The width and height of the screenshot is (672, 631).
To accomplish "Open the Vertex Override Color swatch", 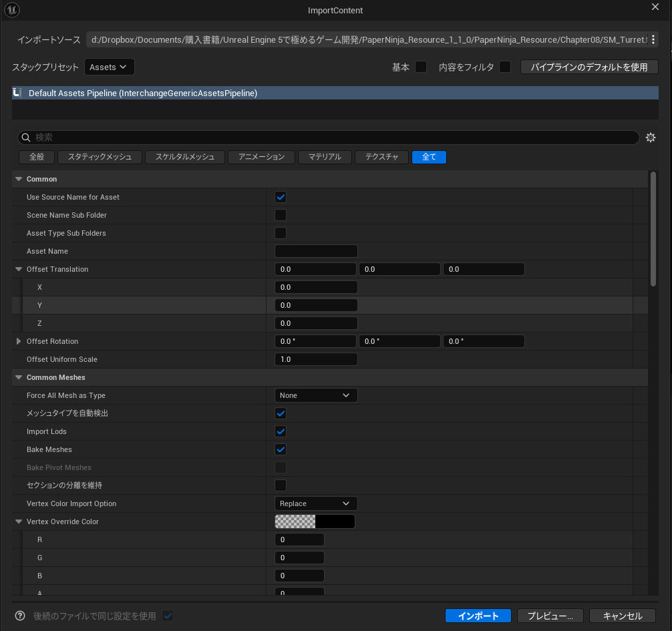I will point(315,521).
